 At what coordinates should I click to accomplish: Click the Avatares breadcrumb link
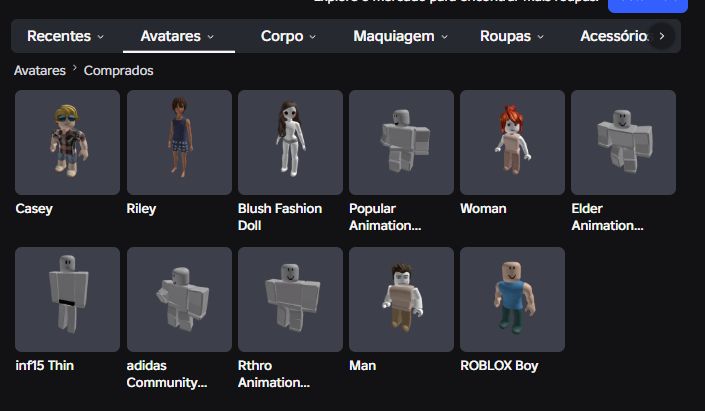coord(40,71)
